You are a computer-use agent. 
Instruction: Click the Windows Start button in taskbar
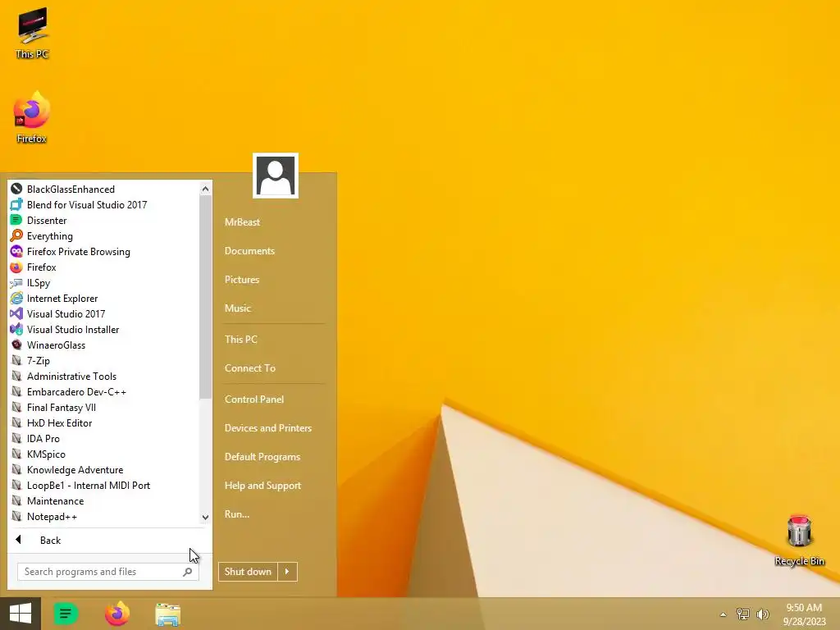[x=21, y=614]
